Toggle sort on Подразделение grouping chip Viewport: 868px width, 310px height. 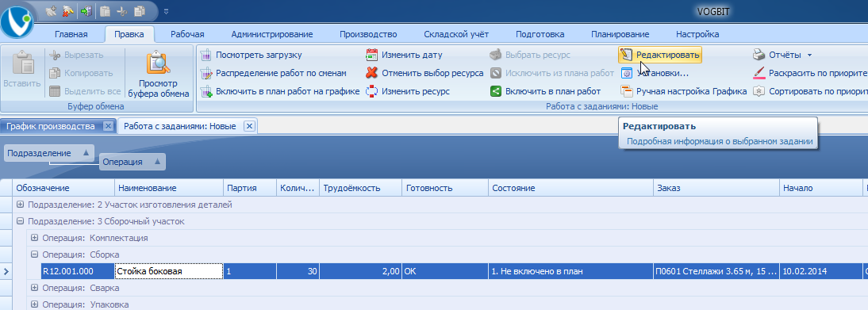coord(48,153)
